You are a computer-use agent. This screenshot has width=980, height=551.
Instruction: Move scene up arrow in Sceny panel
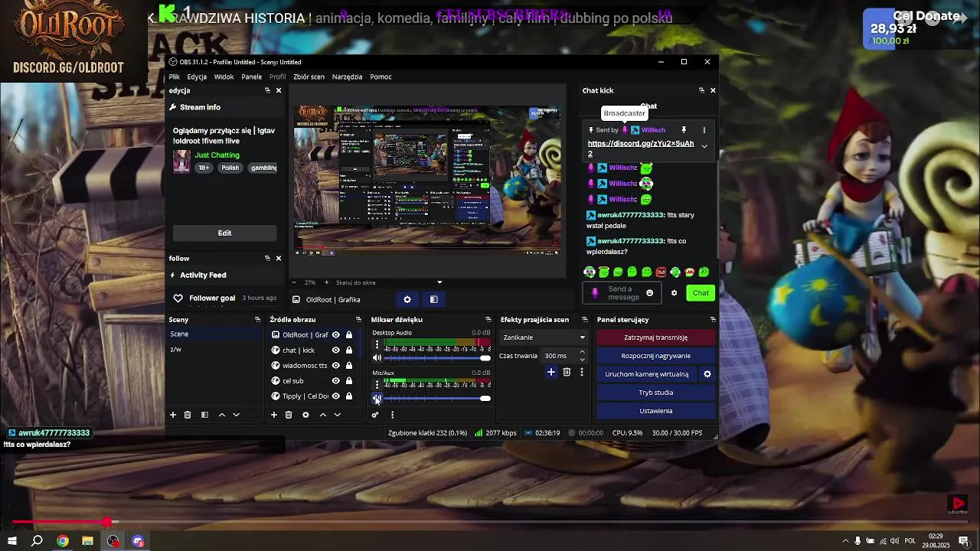[222, 415]
